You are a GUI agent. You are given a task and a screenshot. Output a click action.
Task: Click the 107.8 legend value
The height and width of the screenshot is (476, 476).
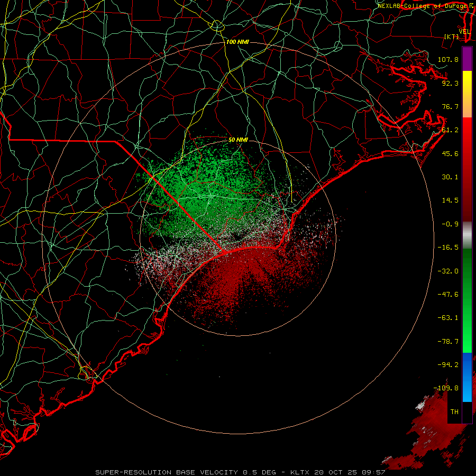click(x=448, y=59)
